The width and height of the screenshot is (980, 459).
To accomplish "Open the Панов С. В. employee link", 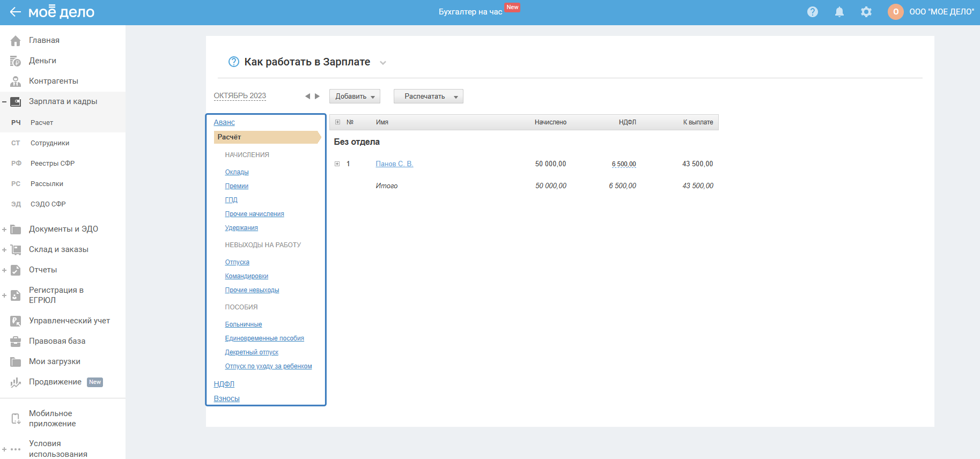I will tap(394, 164).
